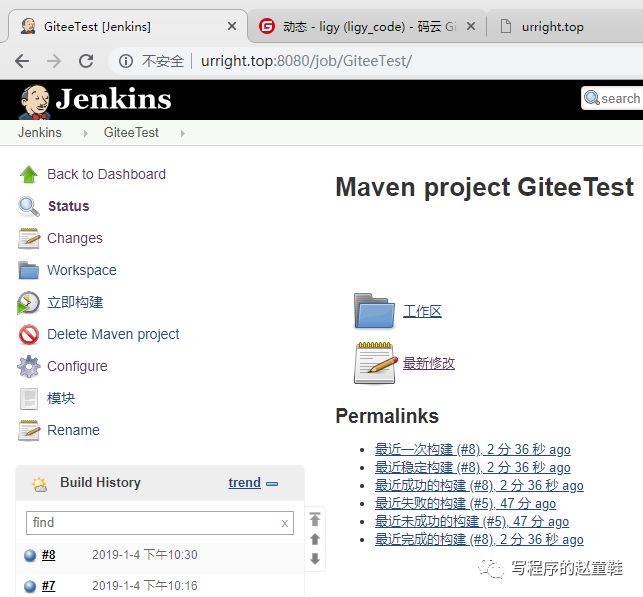
Task: Open dropdown arrow after Jenkins breadcrumb
Action: (85, 133)
